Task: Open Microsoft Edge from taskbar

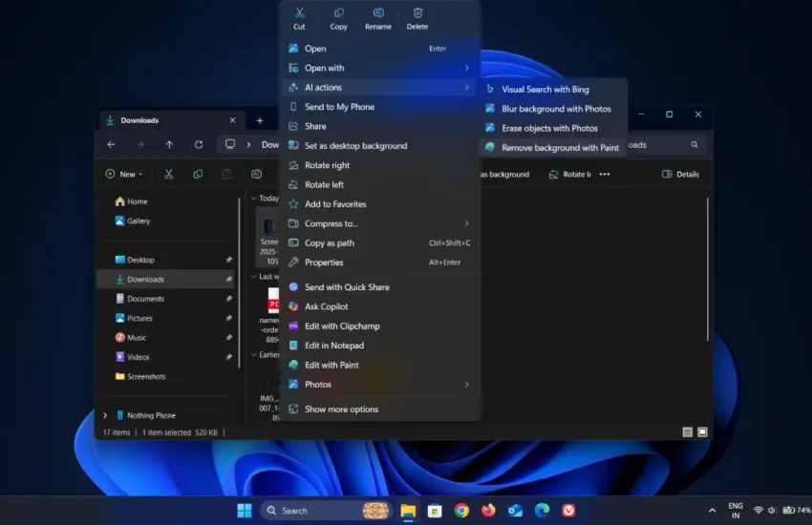Action: click(x=542, y=511)
